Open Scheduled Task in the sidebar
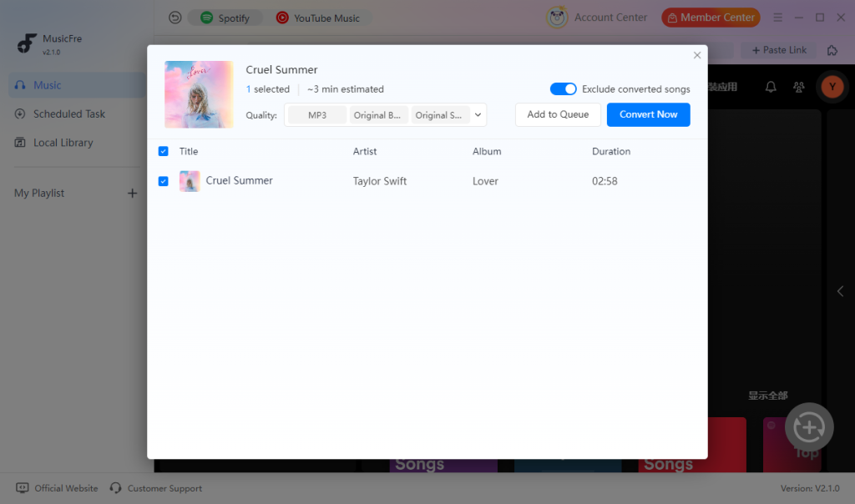The image size is (855, 504). pos(77,113)
